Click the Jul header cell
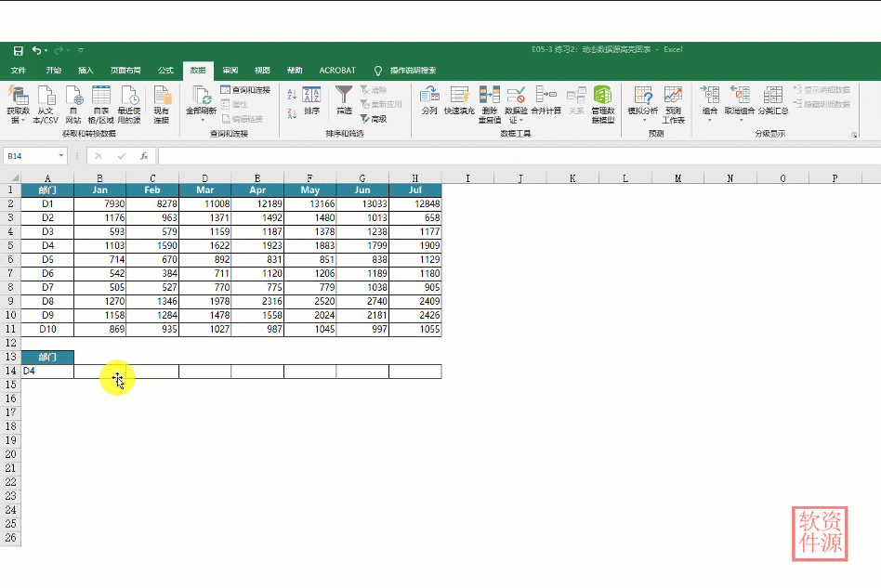 click(415, 189)
